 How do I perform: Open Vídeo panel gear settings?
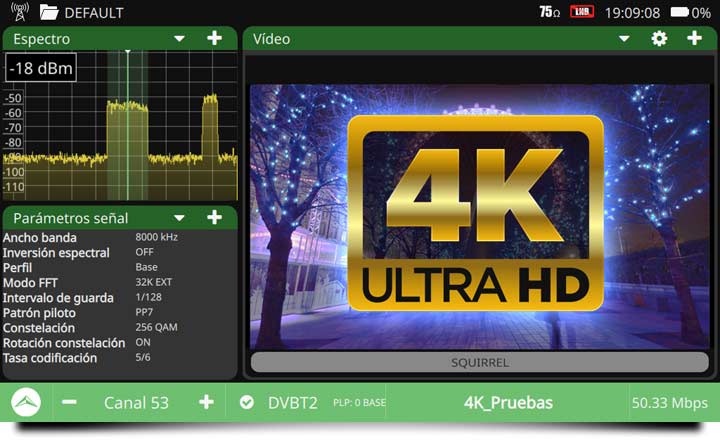pos(659,38)
